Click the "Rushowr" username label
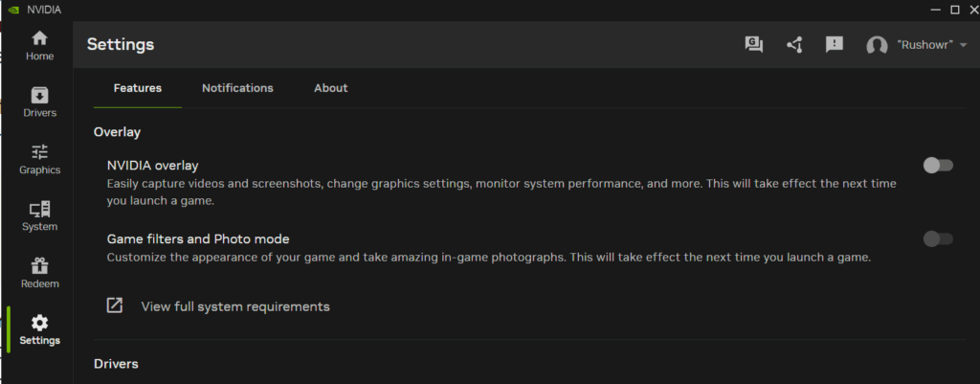The image size is (980, 384). (x=925, y=45)
